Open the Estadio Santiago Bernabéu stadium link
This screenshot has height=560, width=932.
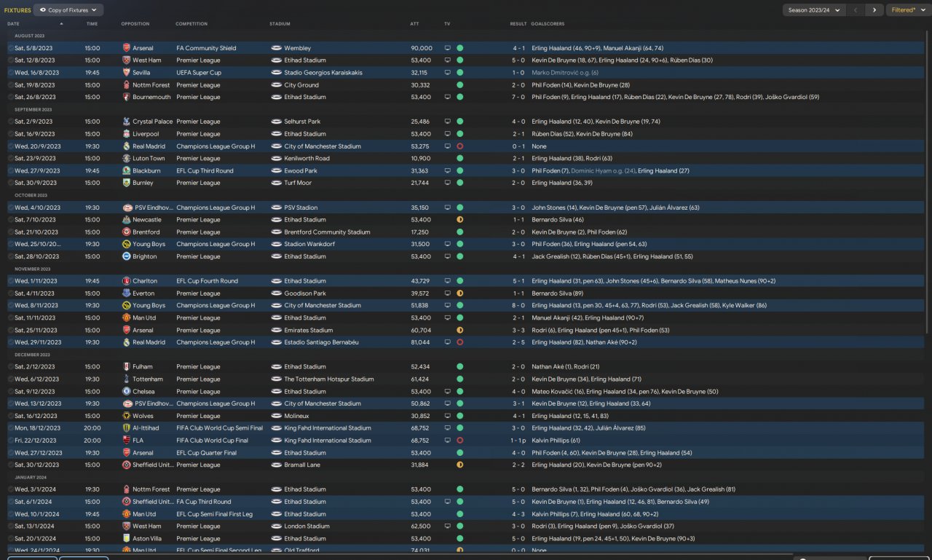321,342
